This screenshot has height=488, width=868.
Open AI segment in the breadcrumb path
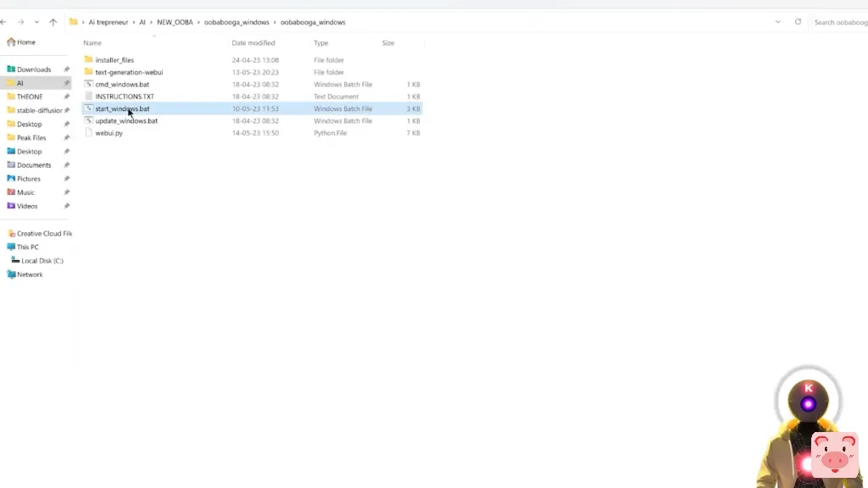pyautogui.click(x=142, y=22)
